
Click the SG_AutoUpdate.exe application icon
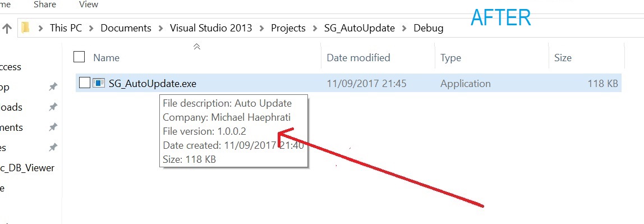click(x=99, y=83)
